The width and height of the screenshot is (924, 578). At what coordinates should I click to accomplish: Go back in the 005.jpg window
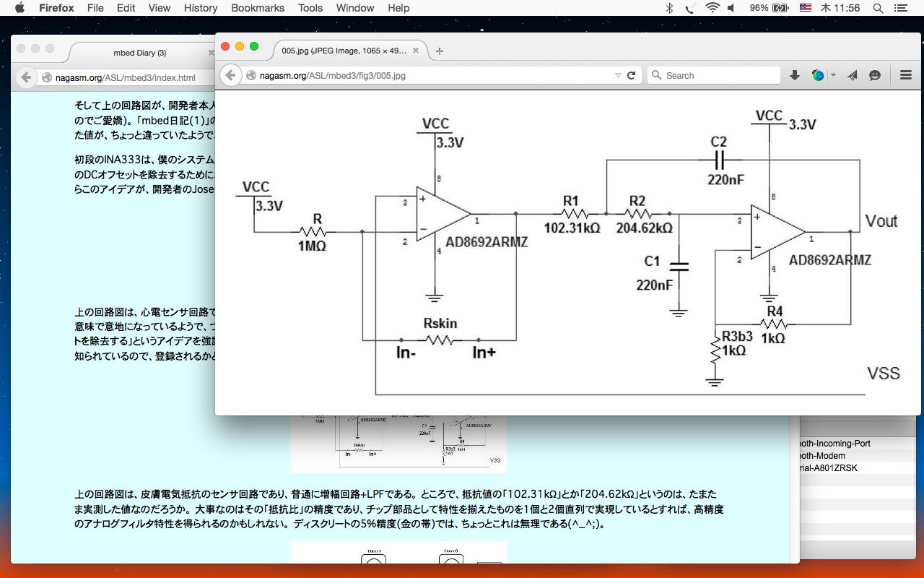pyautogui.click(x=230, y=75)
